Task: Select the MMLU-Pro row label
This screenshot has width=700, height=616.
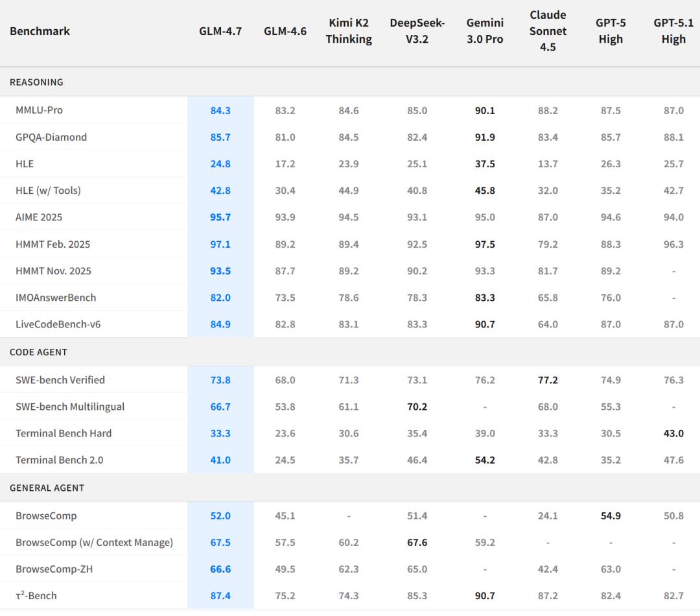Action: point(39,110)
